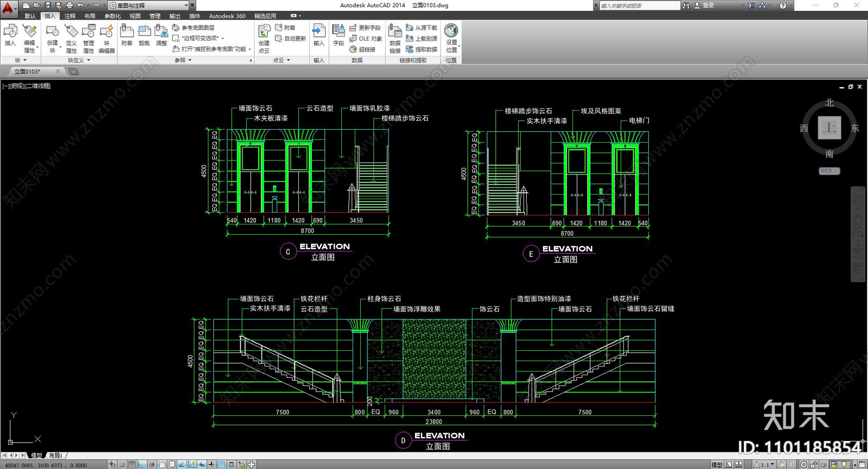
Task: Open the 块编辑器 Block Editor tool
Action: tap(107, 38)
